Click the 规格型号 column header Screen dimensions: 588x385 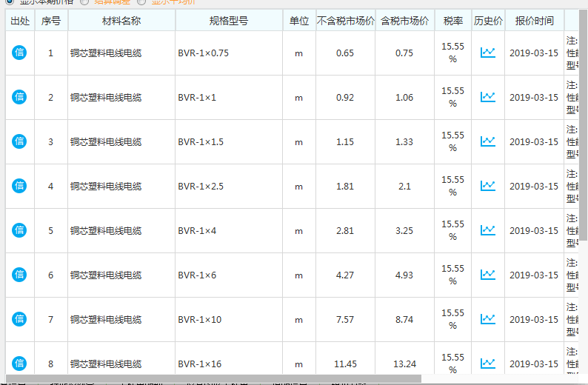229,21
